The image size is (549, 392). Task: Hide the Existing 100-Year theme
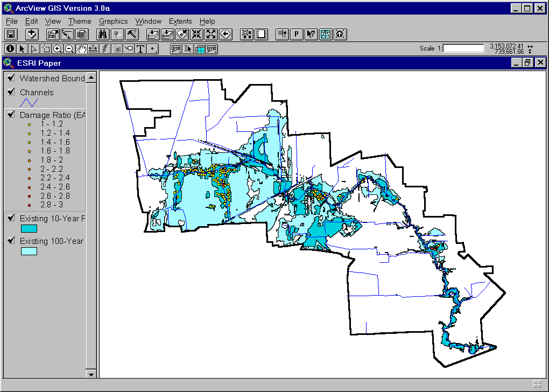11,241
